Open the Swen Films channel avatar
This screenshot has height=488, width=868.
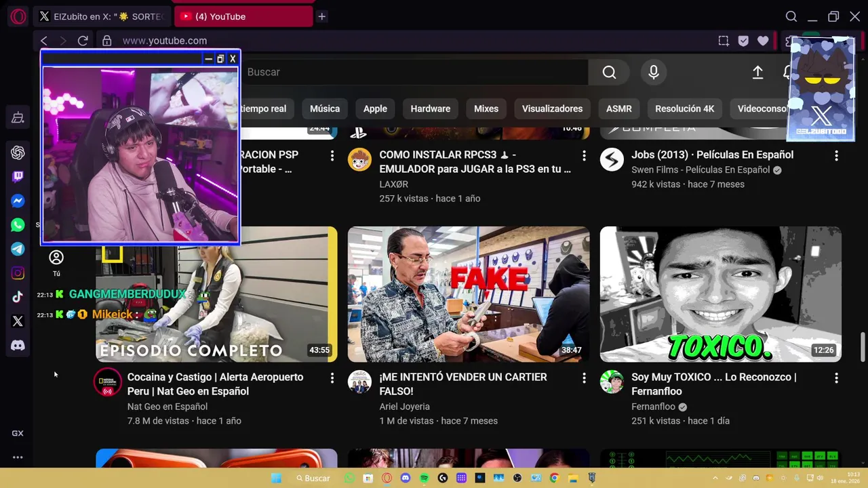pyautogui.click(x=612, y=160)
